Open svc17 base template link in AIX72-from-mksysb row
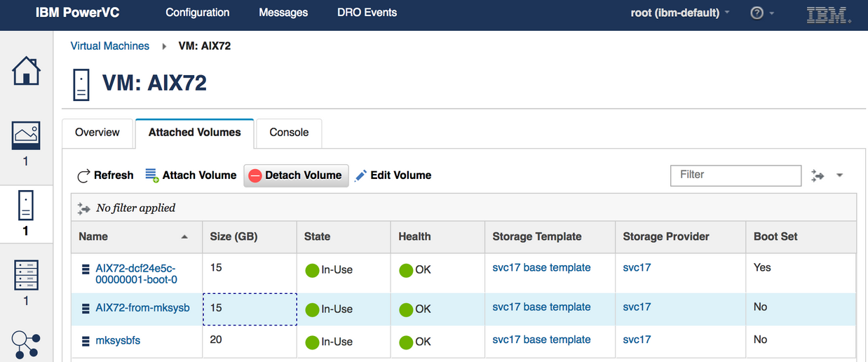868x362 pixels. tap(541, 307)
